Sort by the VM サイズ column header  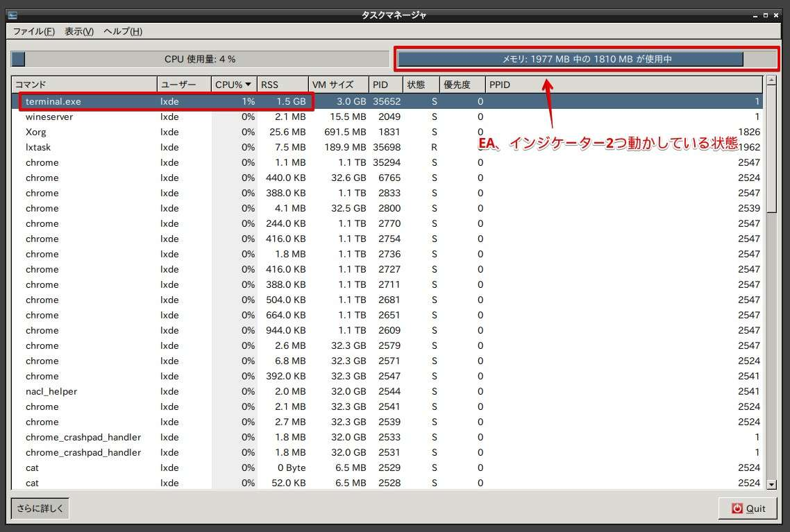pos(339,85)
